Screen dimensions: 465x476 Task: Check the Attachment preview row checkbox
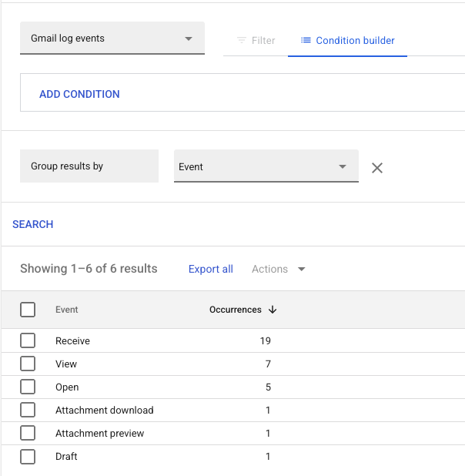pyautogui.click(x=28, y=433)
